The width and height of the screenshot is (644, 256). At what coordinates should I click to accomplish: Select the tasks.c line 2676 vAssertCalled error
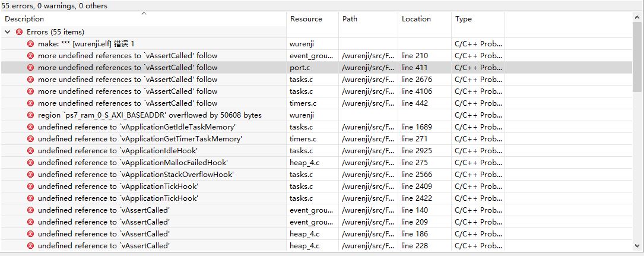click(x=316, y=80)
